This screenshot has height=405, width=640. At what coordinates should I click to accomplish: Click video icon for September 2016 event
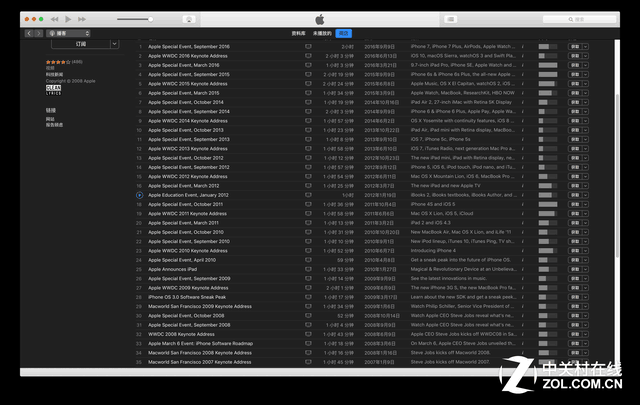coord(308,46)
